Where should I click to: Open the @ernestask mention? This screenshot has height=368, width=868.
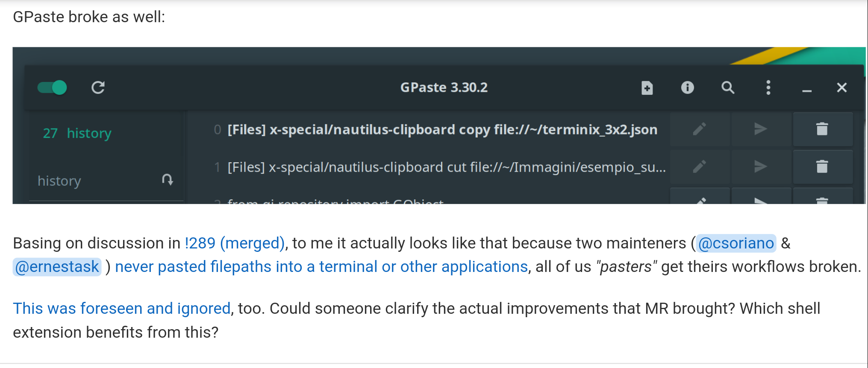tap(57, 267)
